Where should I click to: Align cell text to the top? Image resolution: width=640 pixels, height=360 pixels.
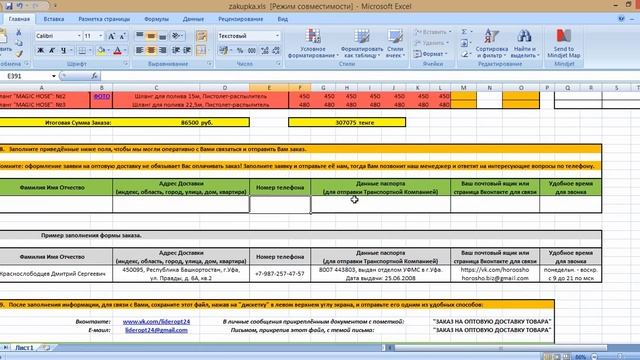[139, 36]
